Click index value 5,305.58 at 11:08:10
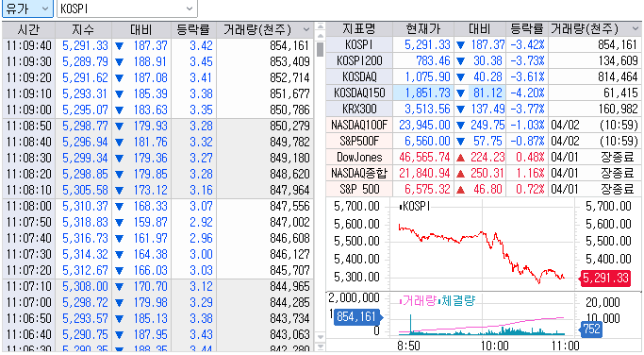This screenshot has width=644, height=355. coord(85,190)
